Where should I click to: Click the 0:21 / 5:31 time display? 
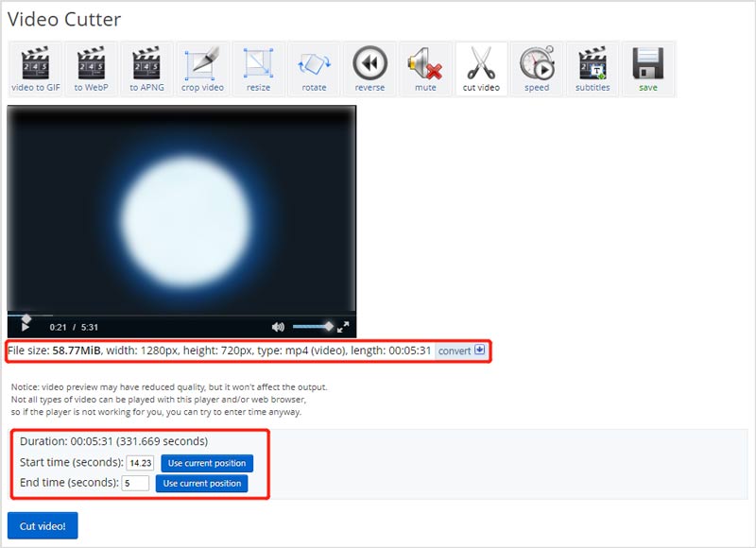[74, 327]
